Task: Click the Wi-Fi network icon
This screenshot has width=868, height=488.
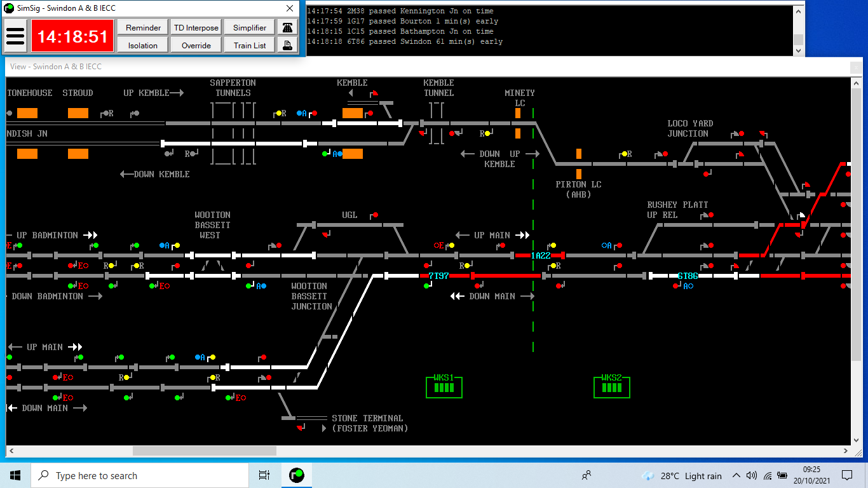Action: coord(768,475)
